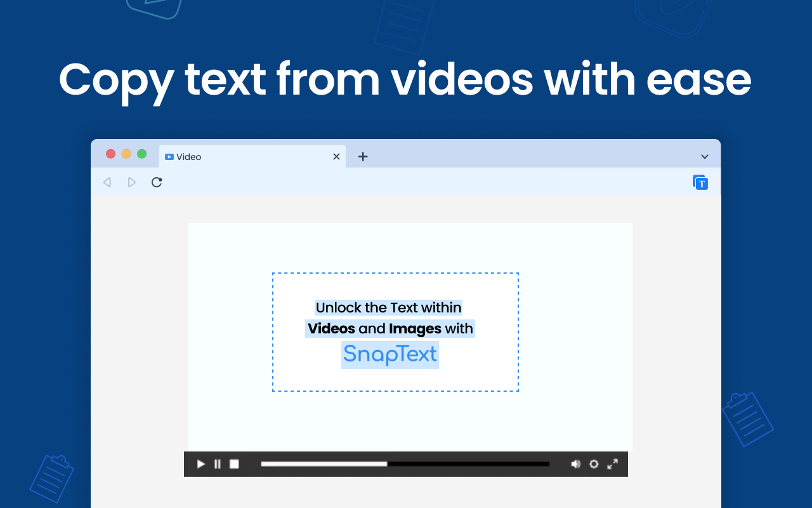Go back with the browser back arrow

[107, 182]
